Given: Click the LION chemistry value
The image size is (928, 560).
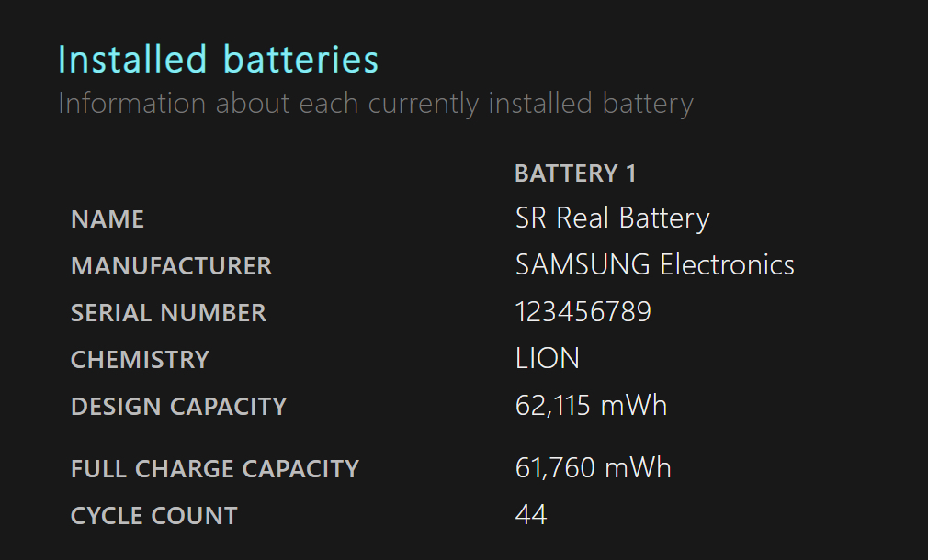Looking at the screenshot, I should [548, 359].
